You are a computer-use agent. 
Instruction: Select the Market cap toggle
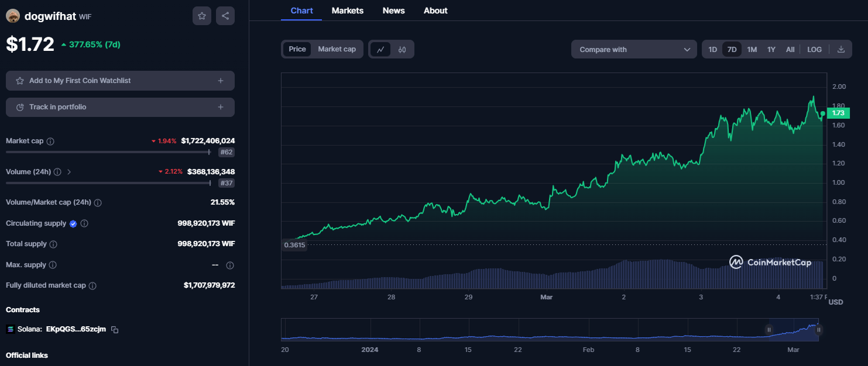[337, 49]
